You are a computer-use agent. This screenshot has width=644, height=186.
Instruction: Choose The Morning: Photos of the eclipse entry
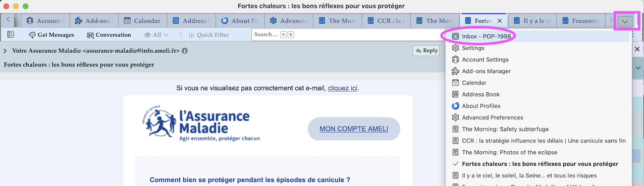538,152
